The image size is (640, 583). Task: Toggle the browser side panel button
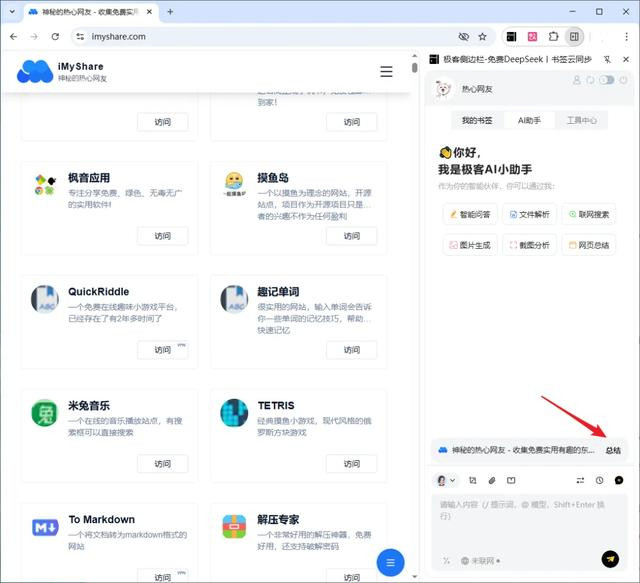click(574, 37)
